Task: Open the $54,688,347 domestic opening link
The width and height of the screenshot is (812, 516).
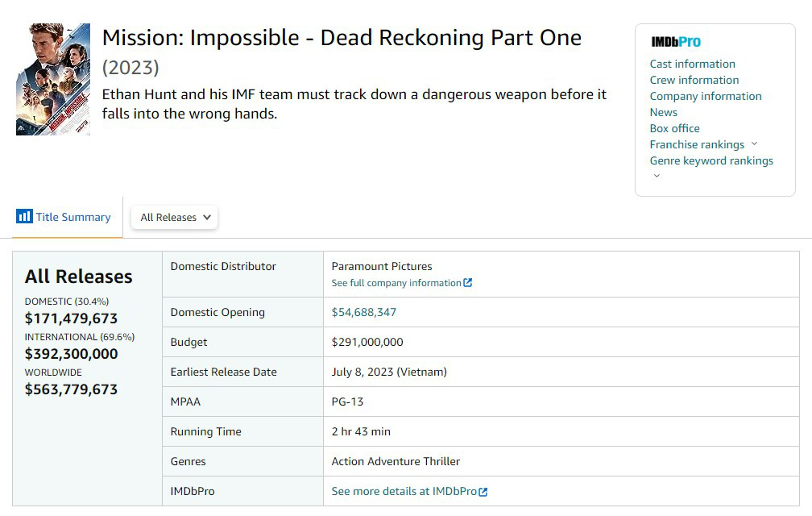Action: pos(364,312)
